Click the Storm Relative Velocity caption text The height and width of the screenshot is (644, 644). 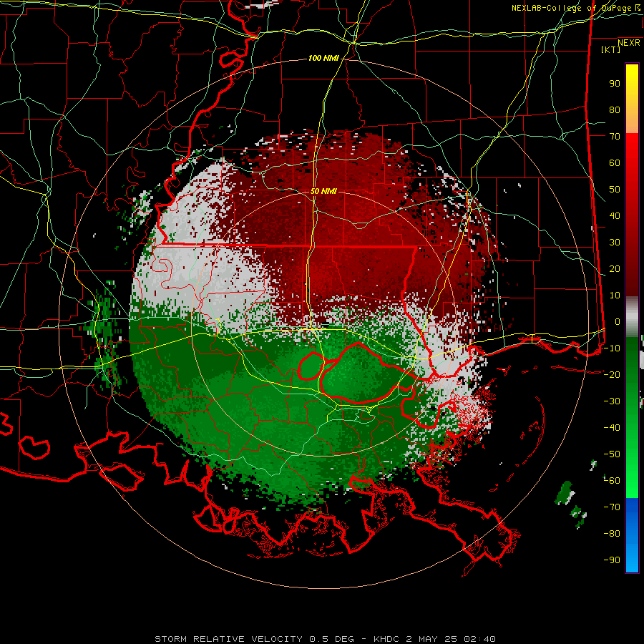tap(325, 639)
